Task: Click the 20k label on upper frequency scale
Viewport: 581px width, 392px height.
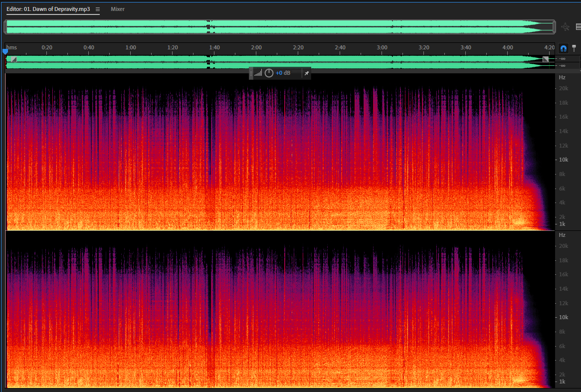Action: point(563,88)
